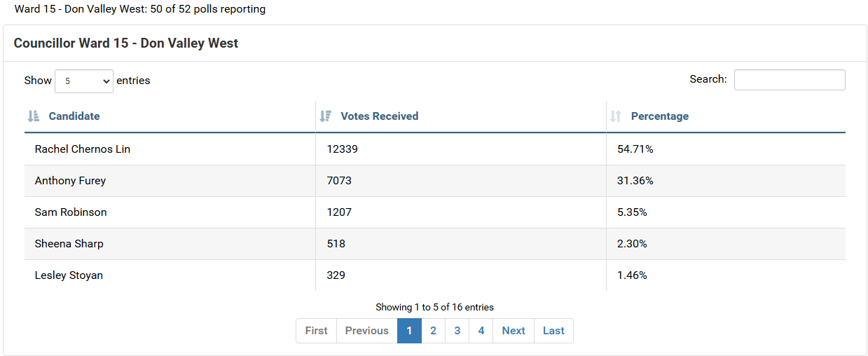Screen dimensions: 868x356
Task: Select the Rachel Chernos Lin row
Action: click(x=435, y=149)
